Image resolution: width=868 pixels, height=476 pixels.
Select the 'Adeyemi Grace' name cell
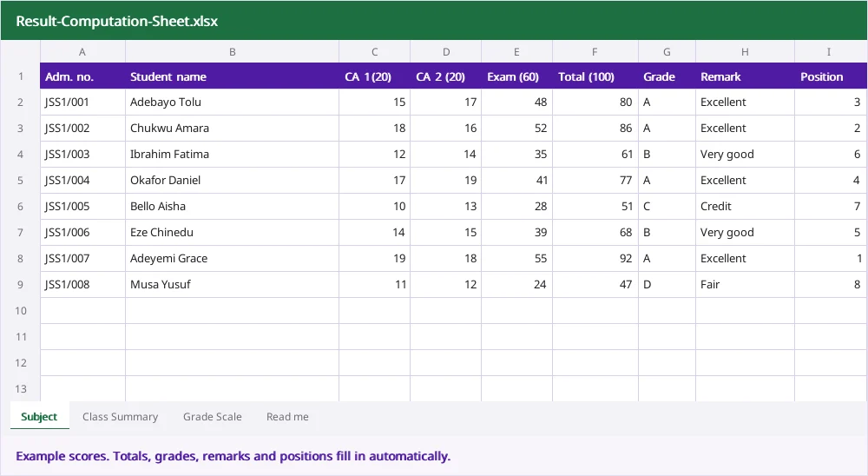tap(232, 258)
